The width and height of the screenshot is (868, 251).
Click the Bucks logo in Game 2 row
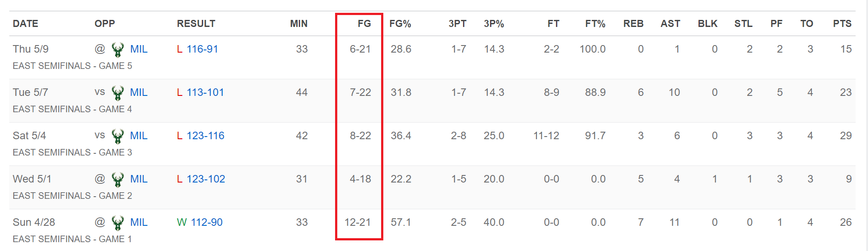[x=118, y=179]
